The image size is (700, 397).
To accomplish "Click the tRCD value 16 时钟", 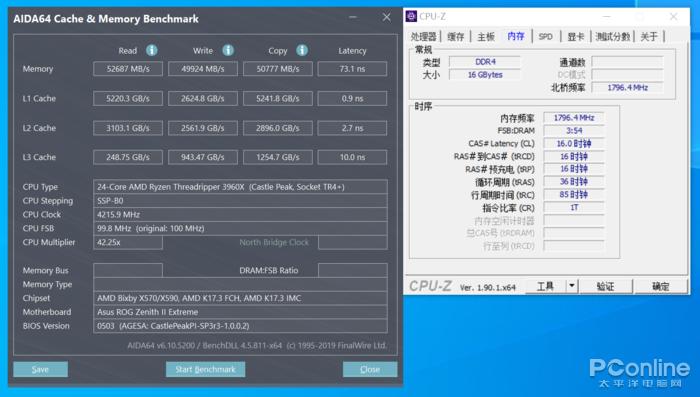I will (x=574, y=156).
